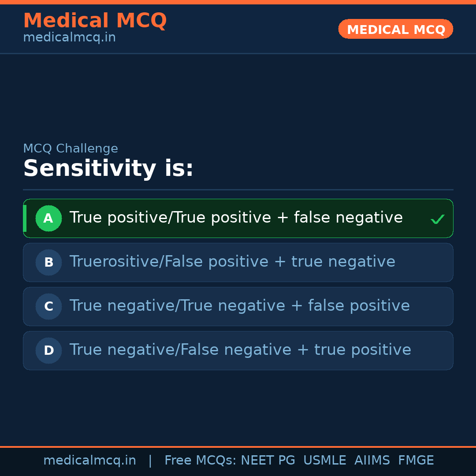Viewport: 476px width, 476px height.
Task: Click the letter D circle badge
Action: [x=48, y=351]
